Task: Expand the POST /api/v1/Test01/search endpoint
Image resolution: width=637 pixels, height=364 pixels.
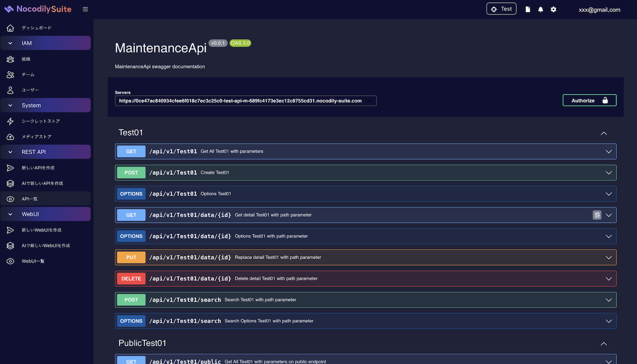Action: (x=609, y=300)
